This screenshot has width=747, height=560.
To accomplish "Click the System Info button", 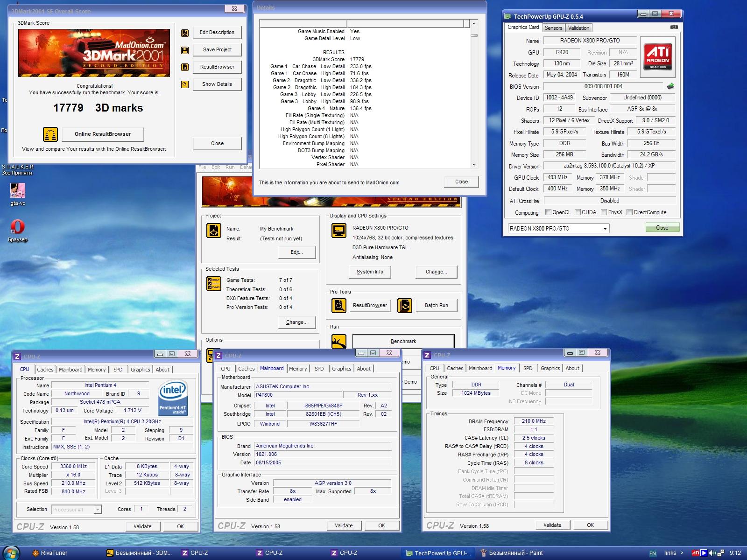I will [370, 272].
